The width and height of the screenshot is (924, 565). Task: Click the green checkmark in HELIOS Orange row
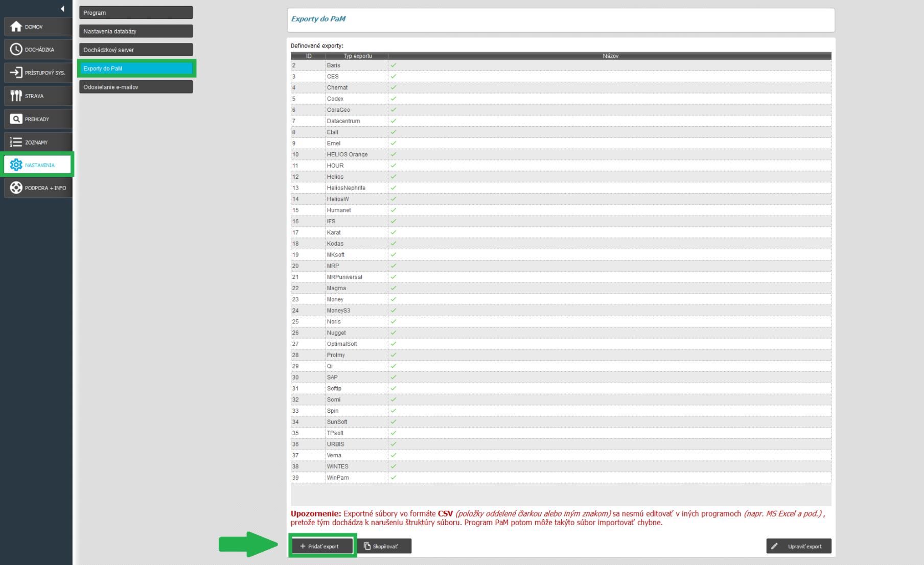pos(394,155)
